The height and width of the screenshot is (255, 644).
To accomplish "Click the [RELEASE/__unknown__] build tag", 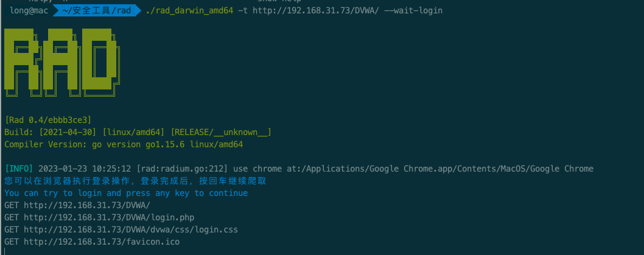I will (x=221, y=132).
